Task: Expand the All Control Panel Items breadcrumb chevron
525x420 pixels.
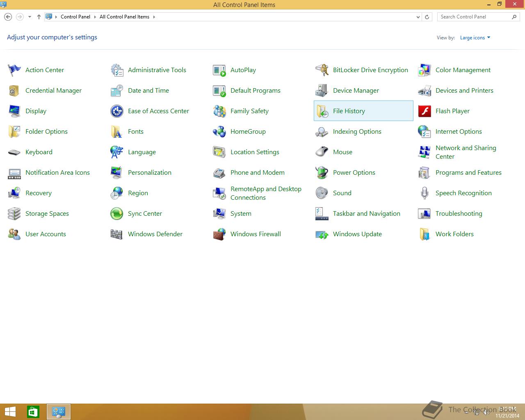Action: tap(154, 17)
